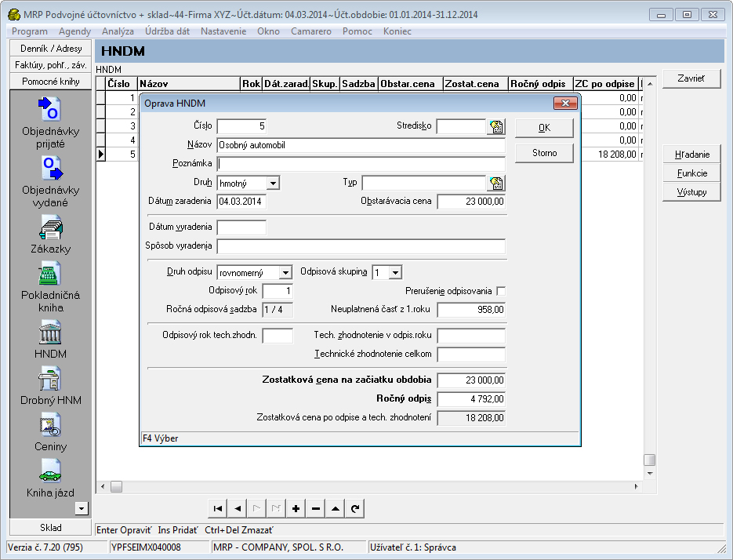Viewport: 733px width, 560px height.
Task: Open the Výstupy button
Action: tap(691, 192)
